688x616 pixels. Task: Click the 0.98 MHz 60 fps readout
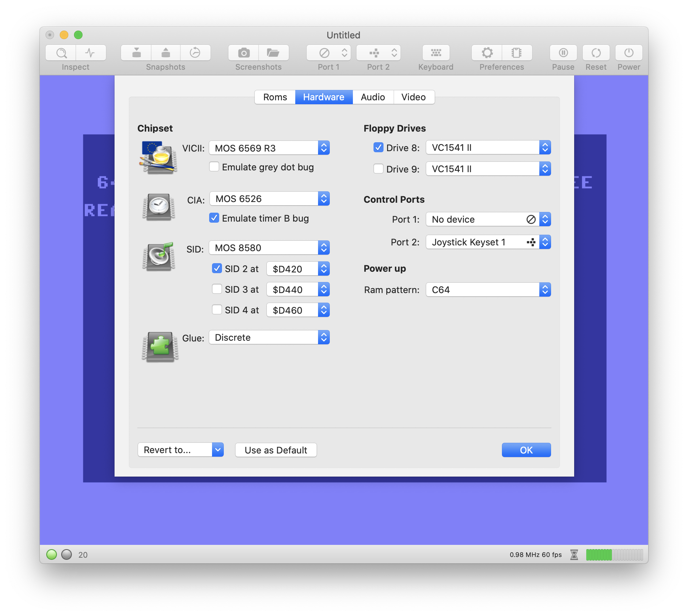536,554
